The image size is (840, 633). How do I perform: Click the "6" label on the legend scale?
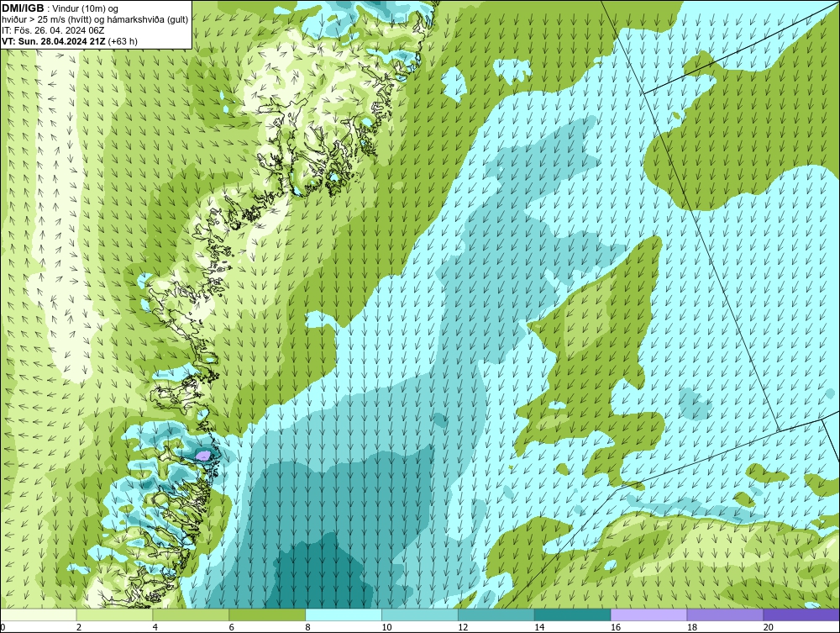(x=232, y=627)
